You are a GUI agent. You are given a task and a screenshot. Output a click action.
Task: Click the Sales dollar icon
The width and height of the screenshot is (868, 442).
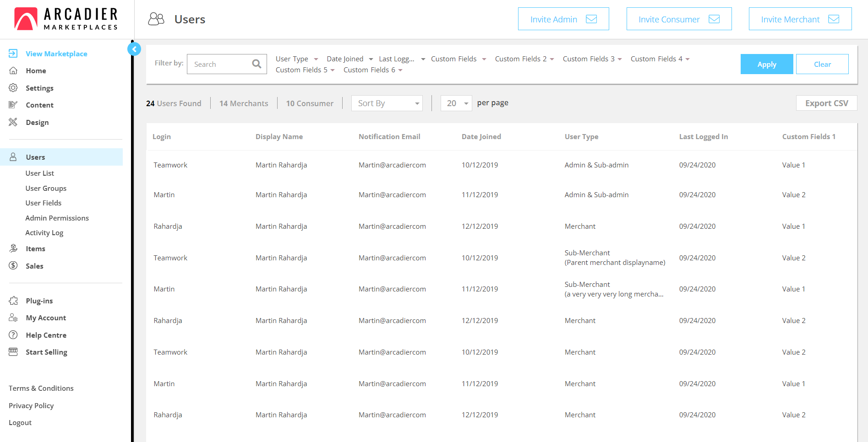[13, 266]
